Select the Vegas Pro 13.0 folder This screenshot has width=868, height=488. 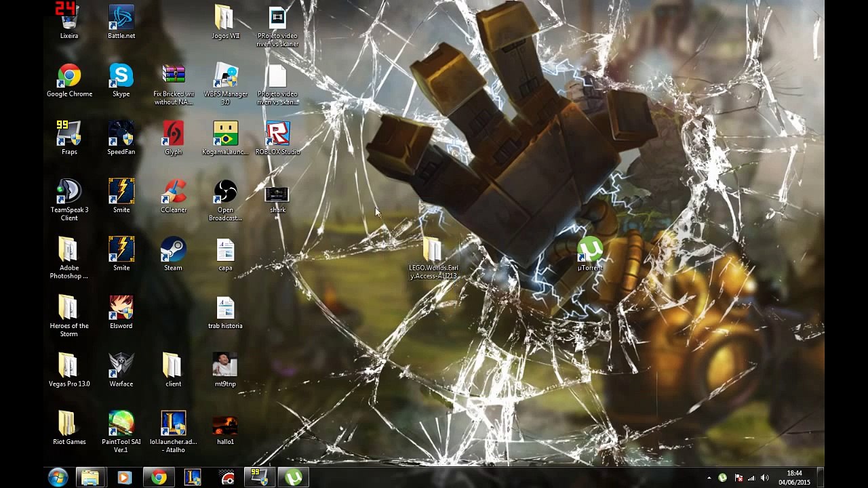pos(69,369)
